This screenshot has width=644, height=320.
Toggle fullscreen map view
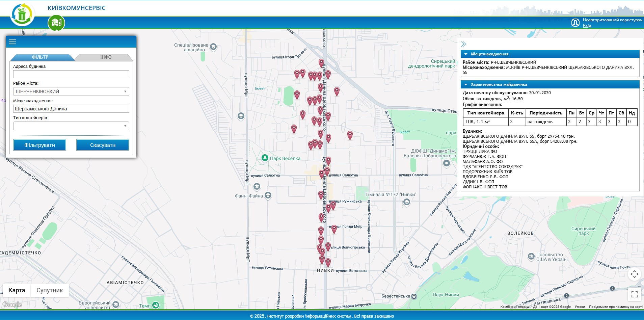pyautogui.click(x=634, y=294)
